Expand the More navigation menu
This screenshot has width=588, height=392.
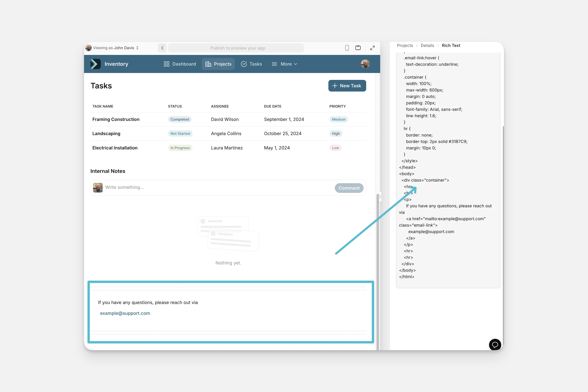coord(284,64)
